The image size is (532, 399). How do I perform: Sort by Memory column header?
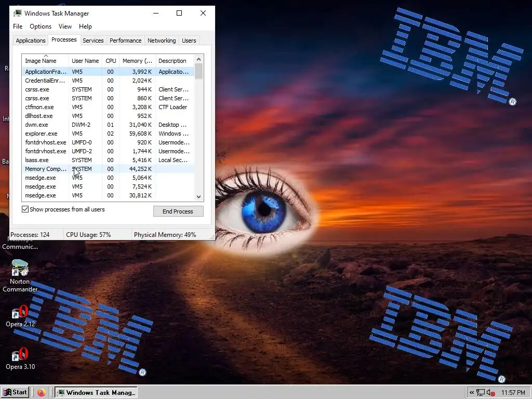pyautogui.click(x=137, y=61)
